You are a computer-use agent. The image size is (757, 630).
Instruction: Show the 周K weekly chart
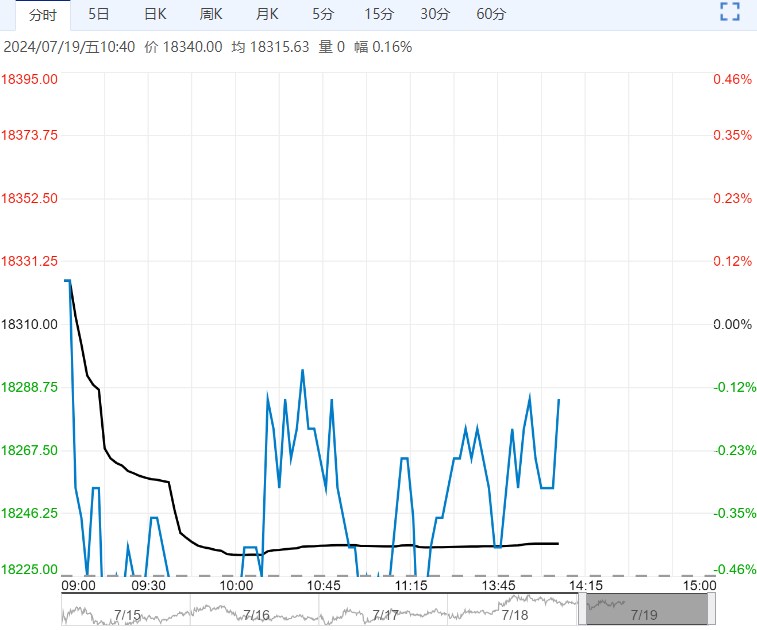coord(211,14)
